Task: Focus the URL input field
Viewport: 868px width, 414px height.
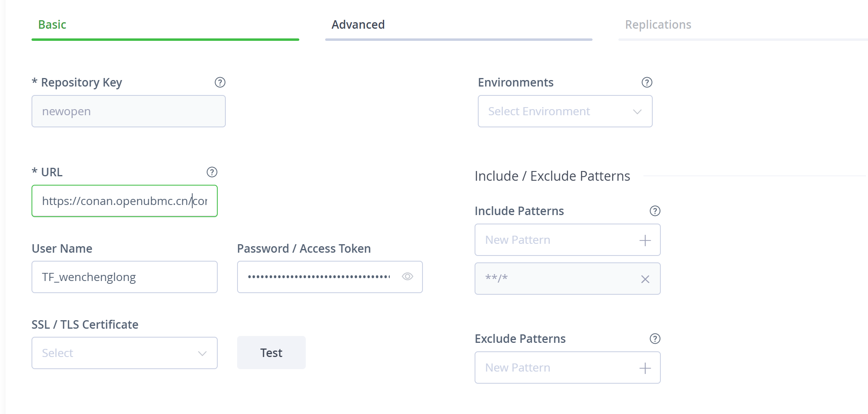Action: coord(124,201)
